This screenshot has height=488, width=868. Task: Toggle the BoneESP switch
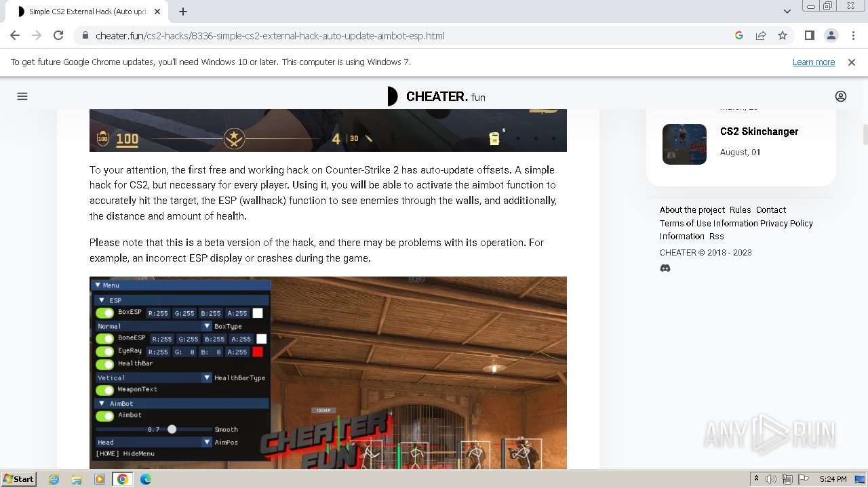pyautogui.click(x=104, y=339)
